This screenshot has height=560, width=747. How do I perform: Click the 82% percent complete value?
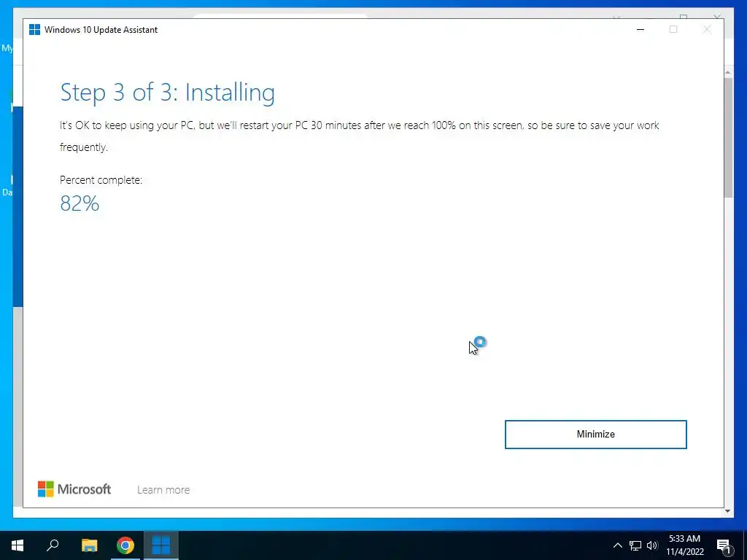click(80, 204)
